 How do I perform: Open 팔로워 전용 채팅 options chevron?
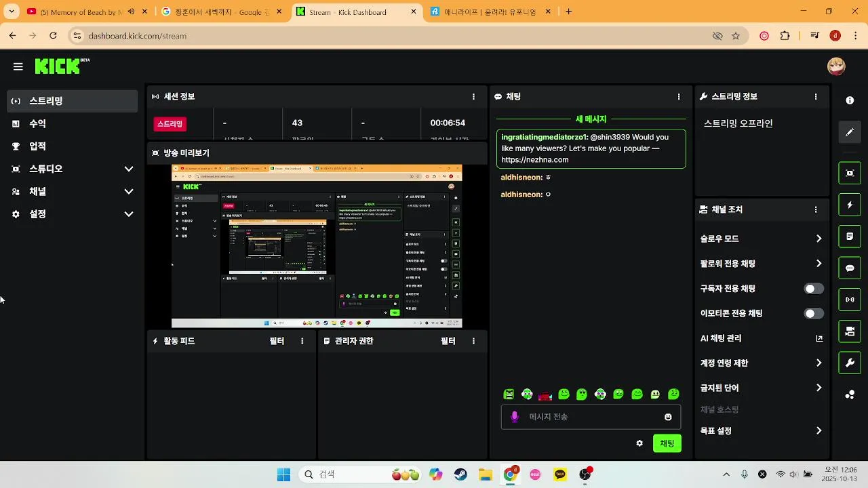click(x=818, y=264)
